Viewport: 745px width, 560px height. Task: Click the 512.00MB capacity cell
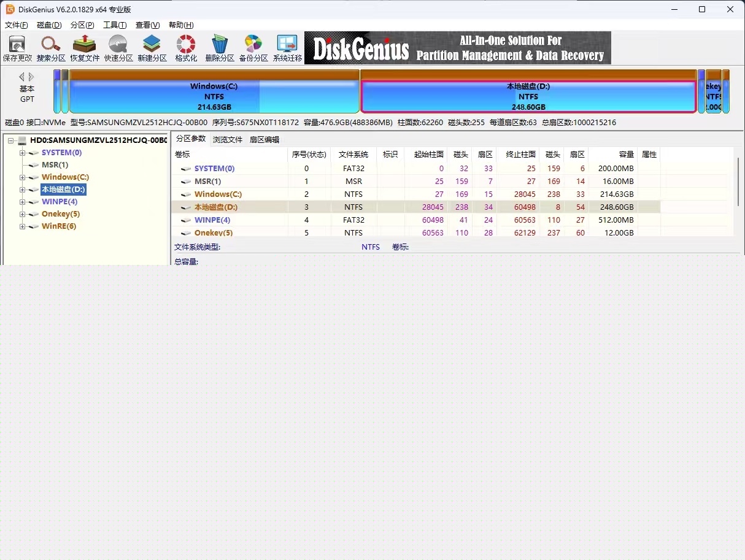click(616, 220)
